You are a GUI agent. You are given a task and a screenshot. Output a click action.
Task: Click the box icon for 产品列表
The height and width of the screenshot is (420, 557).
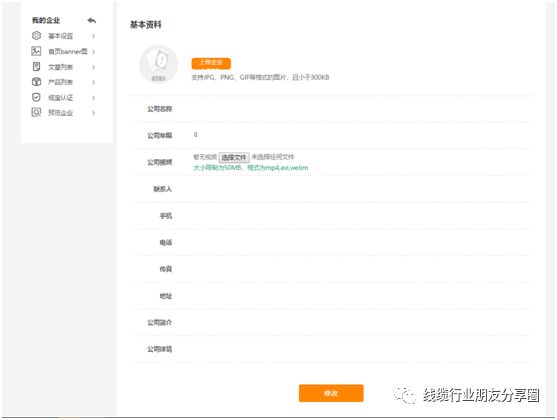36,82
